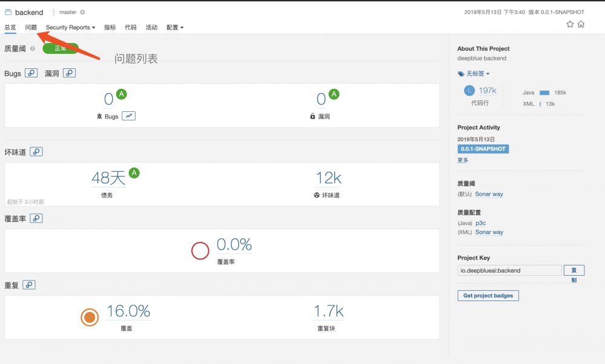Click the Get project badges button

pos(488,295)
